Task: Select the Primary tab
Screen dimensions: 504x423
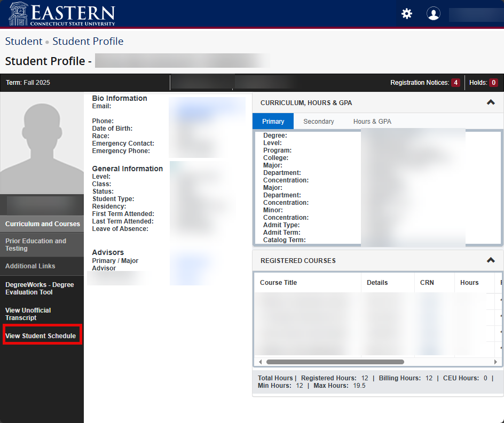Action: pyautogui.click(x=273, y=122)
